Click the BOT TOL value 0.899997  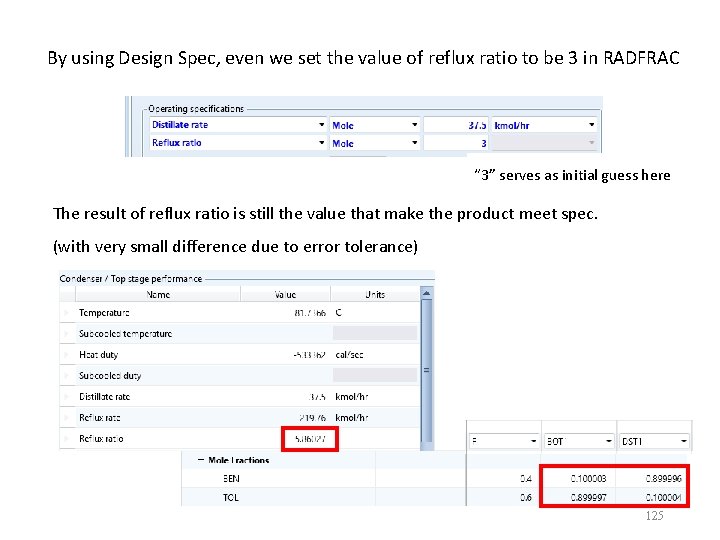click(588, 497)
